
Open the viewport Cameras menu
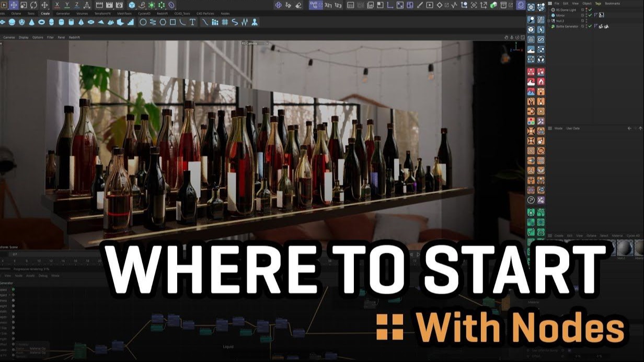9,38
